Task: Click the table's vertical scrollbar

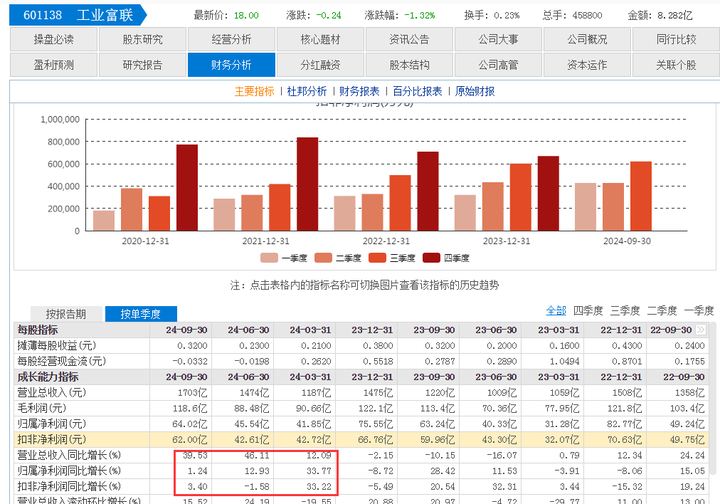Action: click(x=712, y=399)
